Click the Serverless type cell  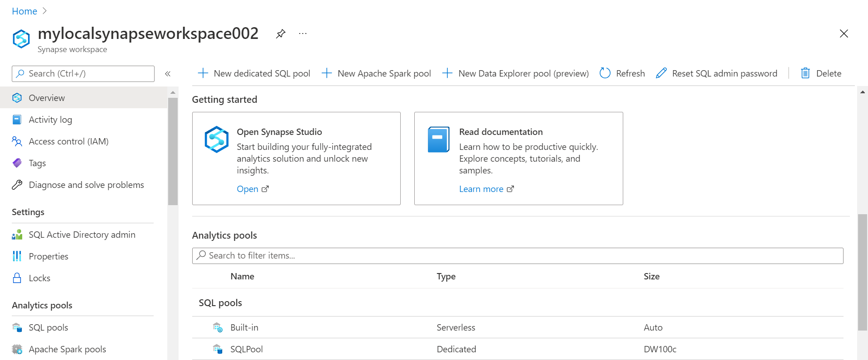click(456, 327)
